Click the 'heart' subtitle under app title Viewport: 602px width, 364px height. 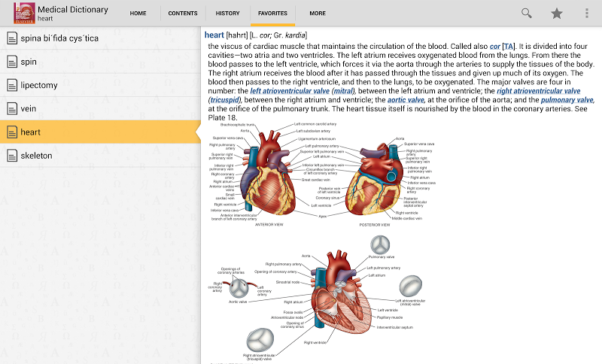pyautogui.click(x=45, y=18)
